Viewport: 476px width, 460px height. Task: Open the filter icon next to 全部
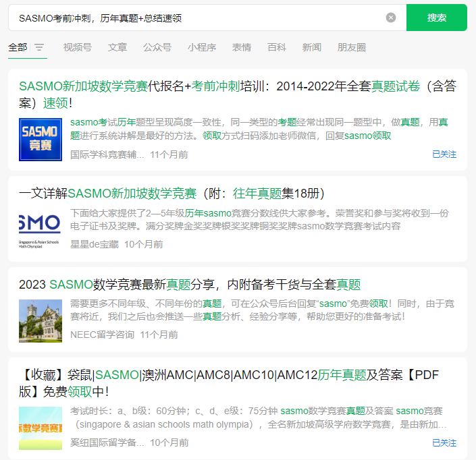pyautogui.click(x=39, y=47)
